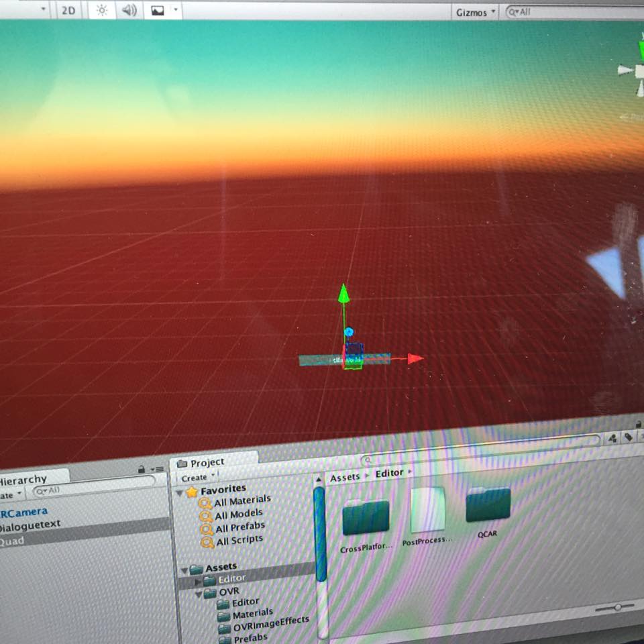Image resolution: width=644 pixels, height=644 pixels.
Task: Select the All Scripts saved search
Action: pyautogui.click(x=239, y=540)
